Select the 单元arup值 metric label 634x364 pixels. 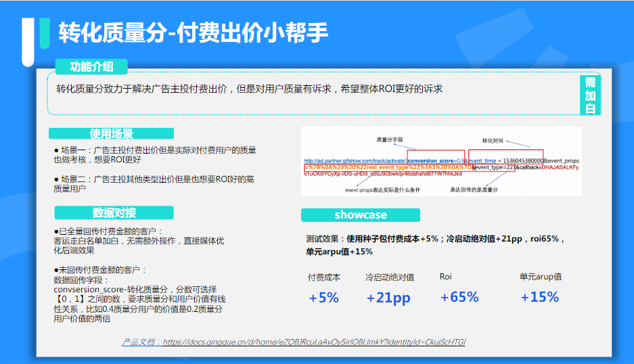pyautogui.click(x=541, y=277)
